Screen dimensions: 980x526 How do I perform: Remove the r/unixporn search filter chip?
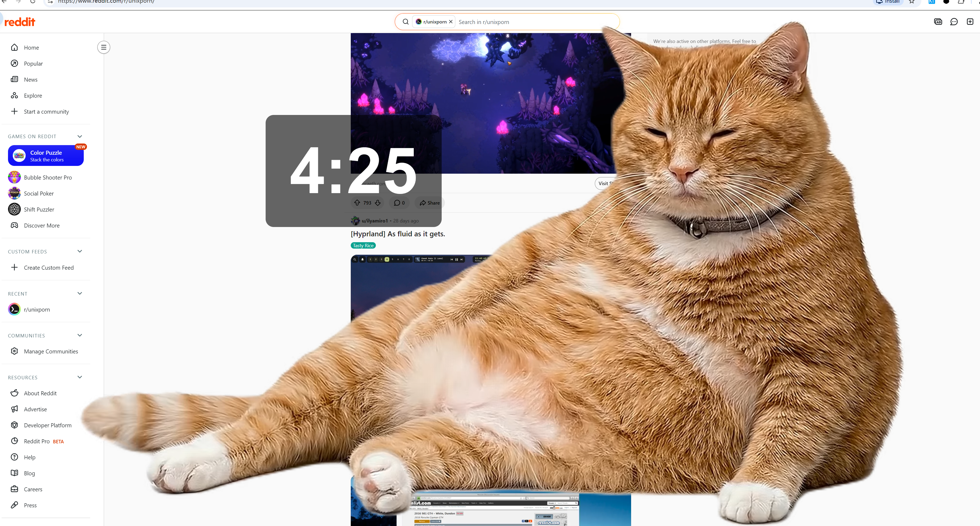click(451, 22)
